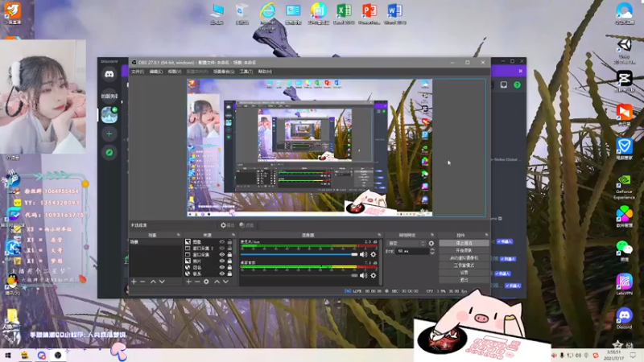Open the scene transition type dropdown
The image size is (644, 362).
click(x=407, y=244)
